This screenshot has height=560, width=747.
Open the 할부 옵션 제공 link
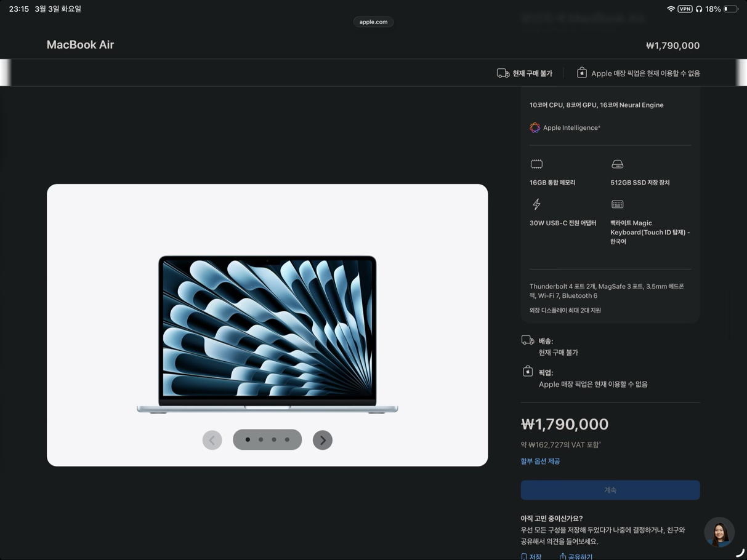click(540, 461)
